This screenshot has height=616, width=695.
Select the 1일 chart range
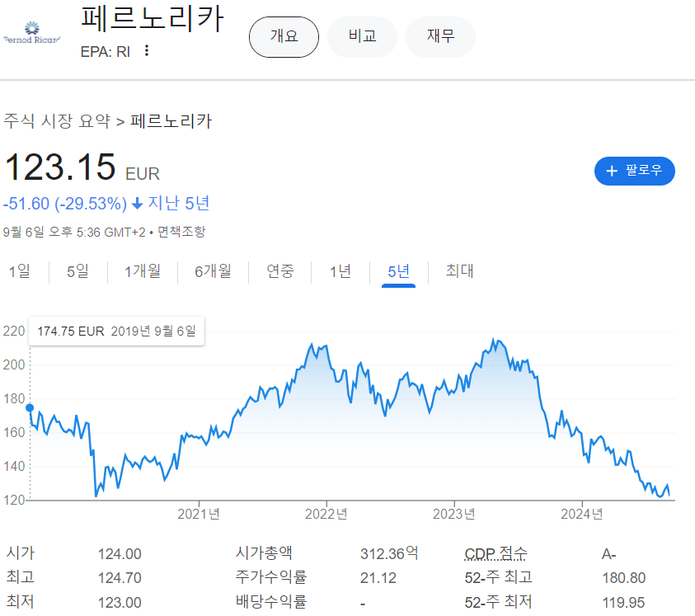click(x=20, y=271)
